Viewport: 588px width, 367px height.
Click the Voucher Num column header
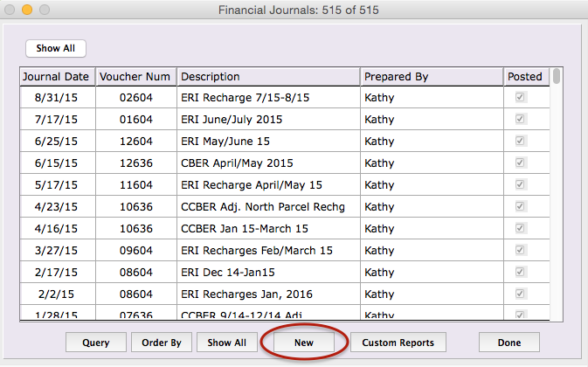pos(135,77)
